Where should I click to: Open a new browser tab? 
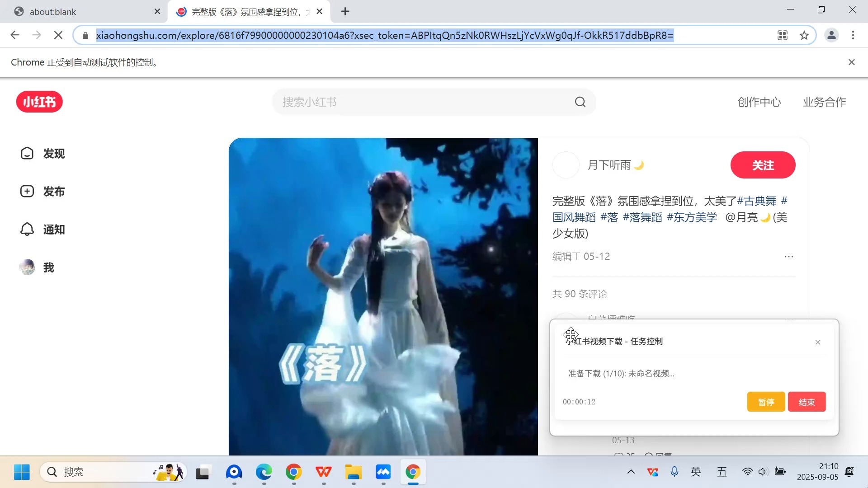(345, 12)
